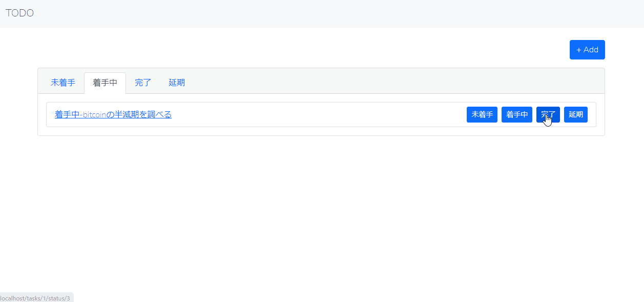The height and width of the screenshot is (302, 644).
Task: Switch to the 未着手 tab
Action: point(63,83)
